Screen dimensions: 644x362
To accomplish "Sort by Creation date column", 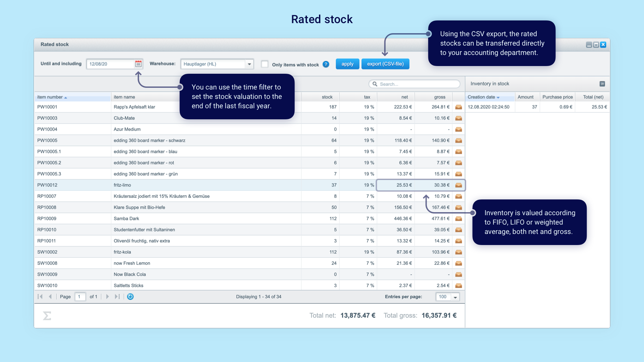I will [x=490, y=97].
